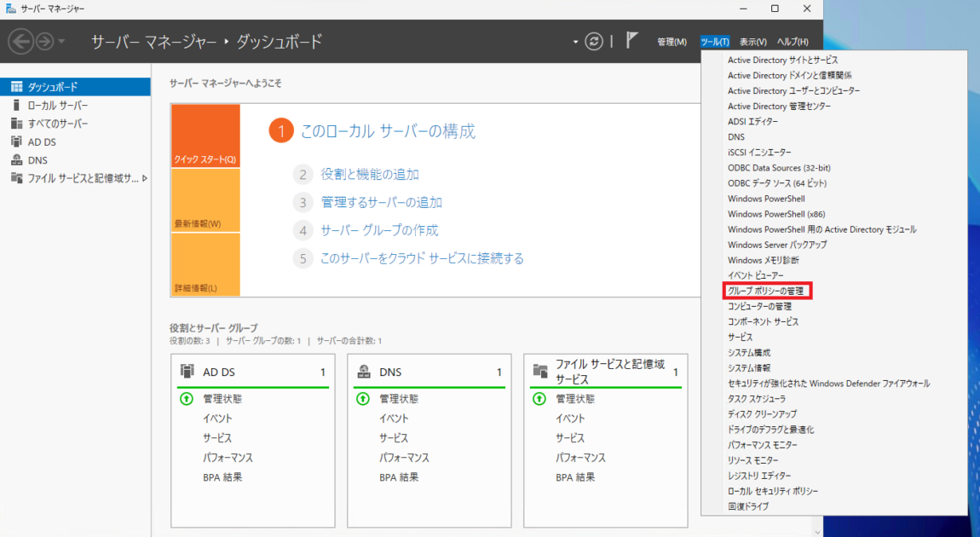Select the 詳細情報(L) tile
This screenshot has height=537, width=980.
[x=205, y=264]
